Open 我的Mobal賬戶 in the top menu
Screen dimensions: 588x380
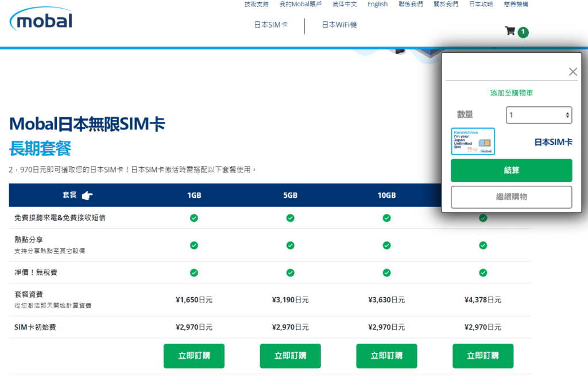click(300, 4)
